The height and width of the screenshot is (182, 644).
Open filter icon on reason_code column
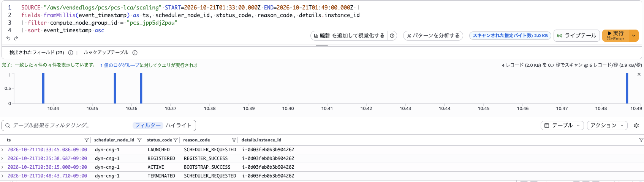[x=234, y=140]
